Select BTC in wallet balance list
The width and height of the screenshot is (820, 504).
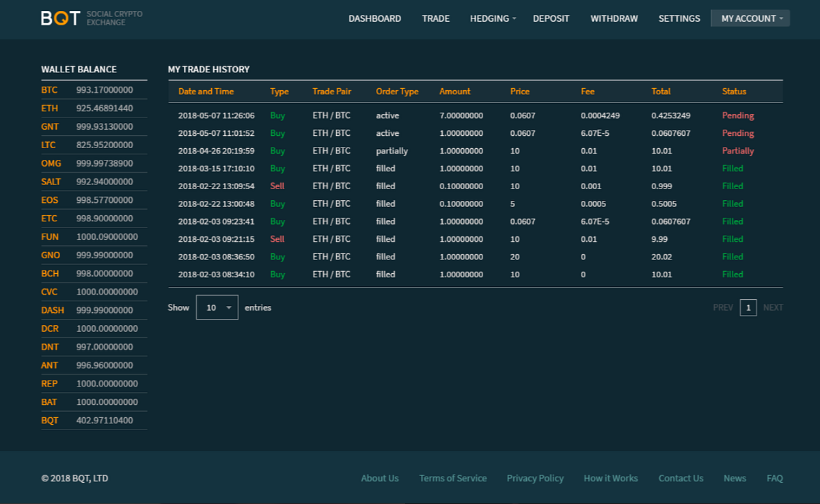click(x=49, y=90)
